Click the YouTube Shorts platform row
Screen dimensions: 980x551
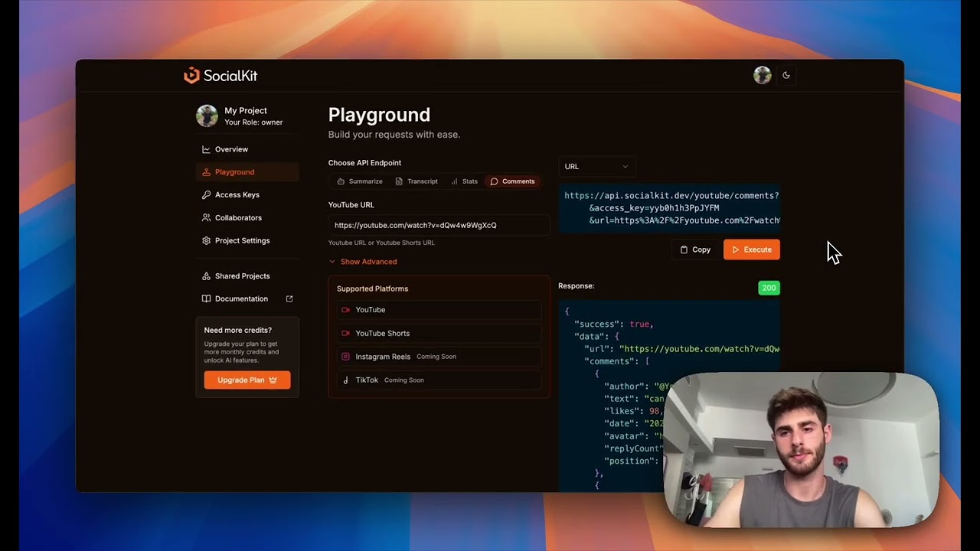point(439,333)
